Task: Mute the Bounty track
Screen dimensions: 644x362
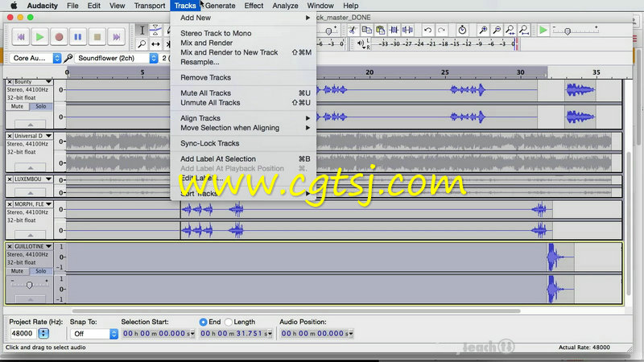Action: click(17, 106)
